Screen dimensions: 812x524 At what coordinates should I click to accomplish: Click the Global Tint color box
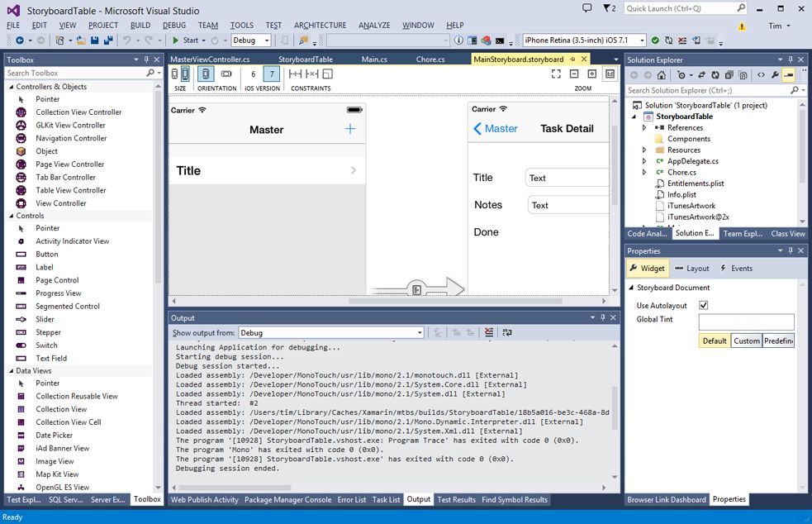746,322
